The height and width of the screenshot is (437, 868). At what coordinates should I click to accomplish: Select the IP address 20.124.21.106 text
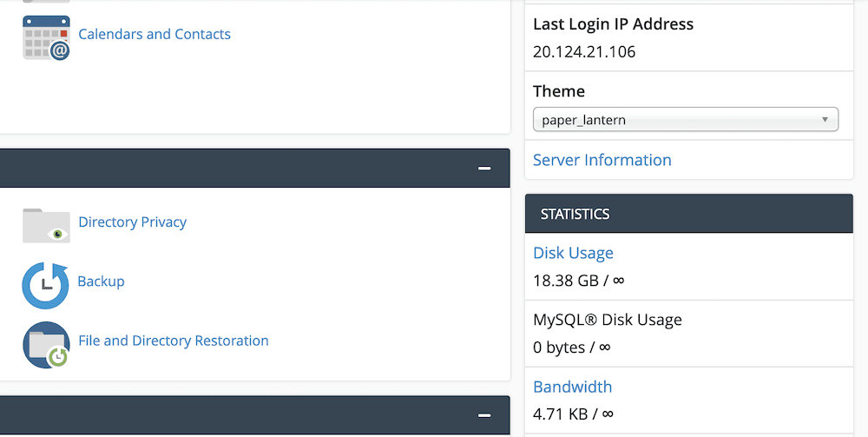point(584,51)
